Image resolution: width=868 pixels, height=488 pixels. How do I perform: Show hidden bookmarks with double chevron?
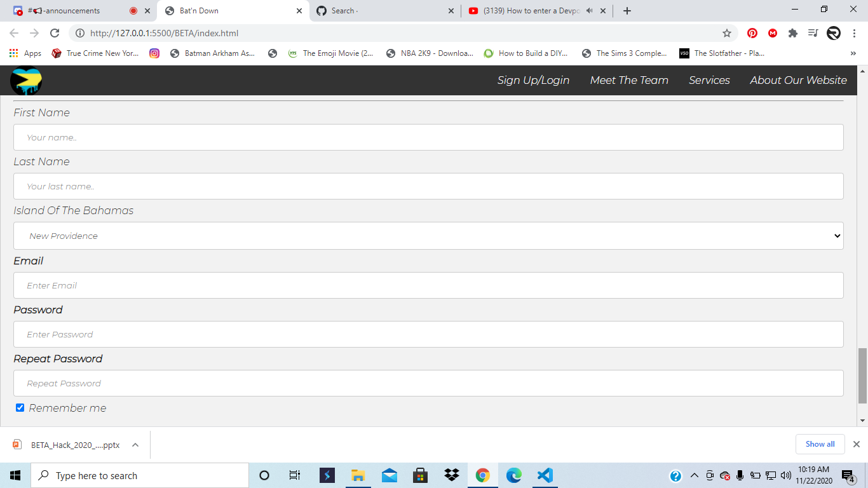[853, 53]
